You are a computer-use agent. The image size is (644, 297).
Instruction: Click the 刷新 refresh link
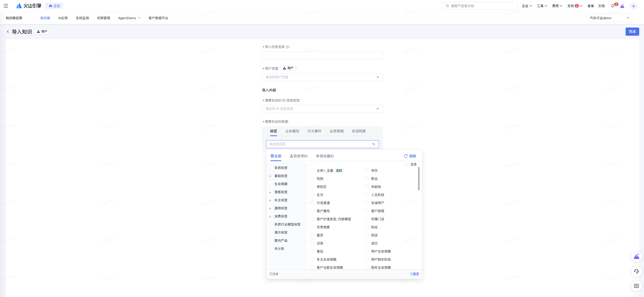tap(410, 156)
